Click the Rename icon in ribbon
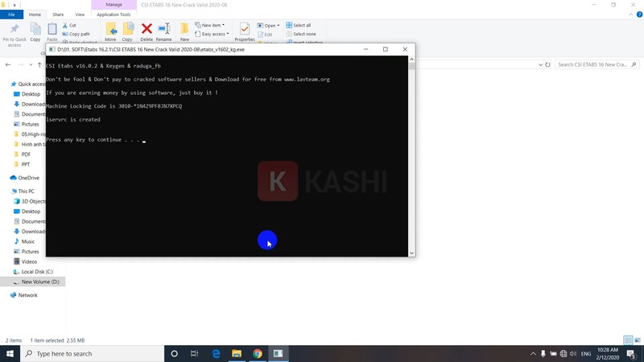The image size is (644, 362). [163, 31]
